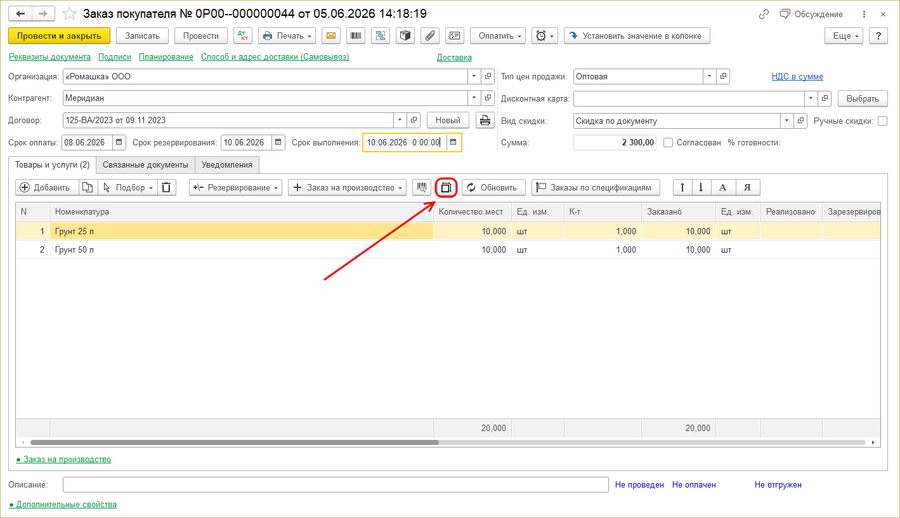The image size is (900, 518).
Task: Open calendar for Срок оплаты
Action: [119, 142]
